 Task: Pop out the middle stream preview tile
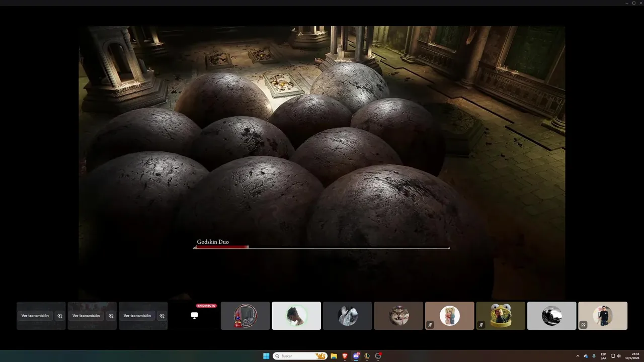(x=111, y=316)
